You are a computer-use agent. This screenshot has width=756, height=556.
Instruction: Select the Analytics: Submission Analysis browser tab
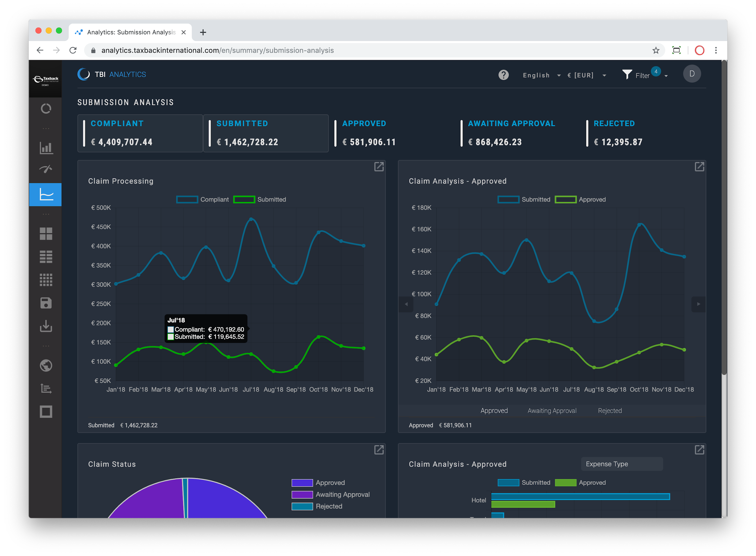click(x=131, y=32)
